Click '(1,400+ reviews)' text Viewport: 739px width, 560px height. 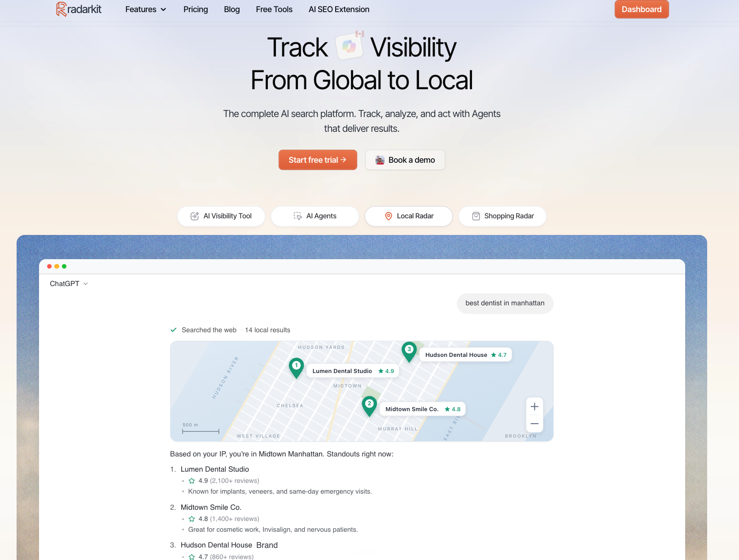click(235, 519)
